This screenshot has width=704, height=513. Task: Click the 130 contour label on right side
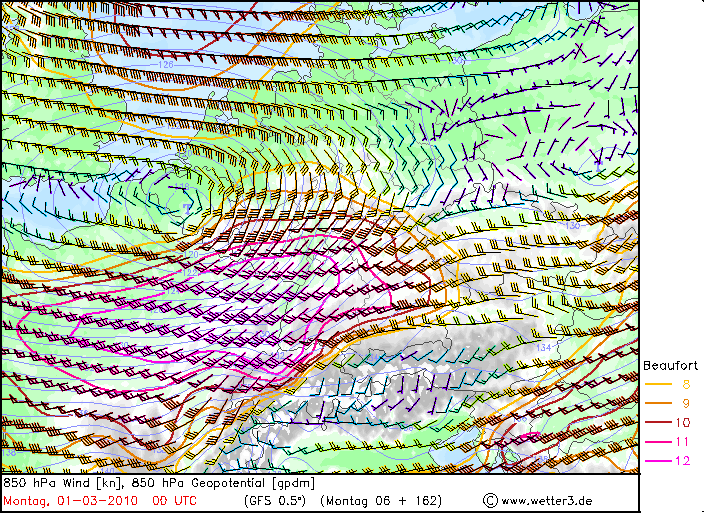(x=572, y=226)
